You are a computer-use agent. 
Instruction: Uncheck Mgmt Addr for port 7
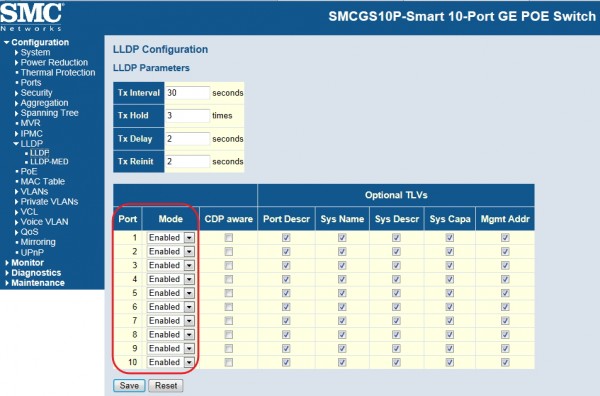505,321
